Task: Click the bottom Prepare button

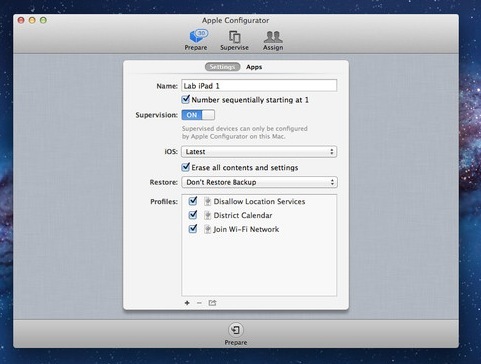Action: [236, 334]
